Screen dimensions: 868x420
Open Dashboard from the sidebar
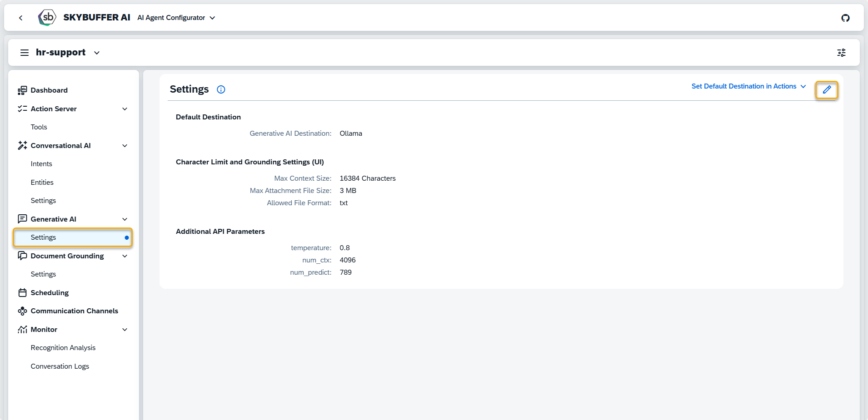[x=49, y=90]
